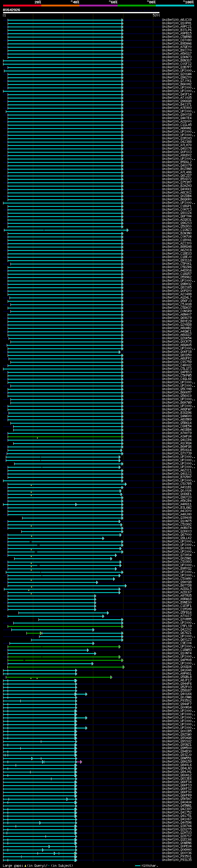Click the UniRef100_P93135 label
Screen dimensions: 197x868
tap(176, 860)
